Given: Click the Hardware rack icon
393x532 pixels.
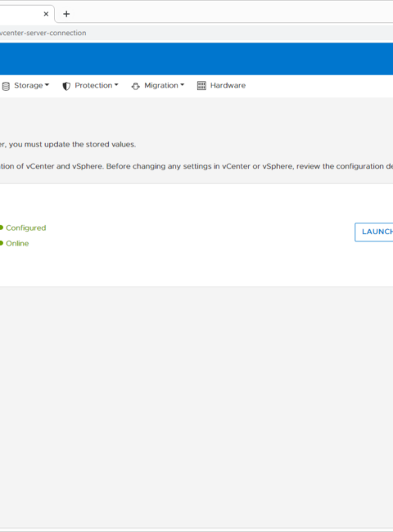Looking at the screenshot, I should coord(201,85).
